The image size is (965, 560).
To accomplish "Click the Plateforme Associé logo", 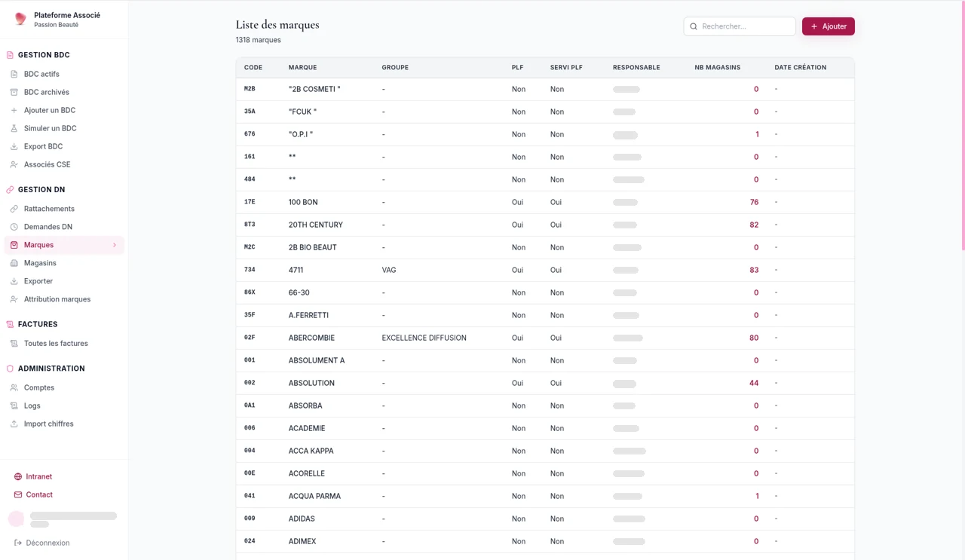I will [x=20, y=19].
